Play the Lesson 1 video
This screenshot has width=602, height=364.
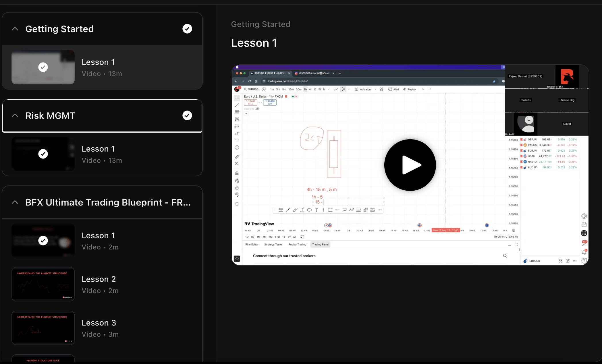click(410, 165)
